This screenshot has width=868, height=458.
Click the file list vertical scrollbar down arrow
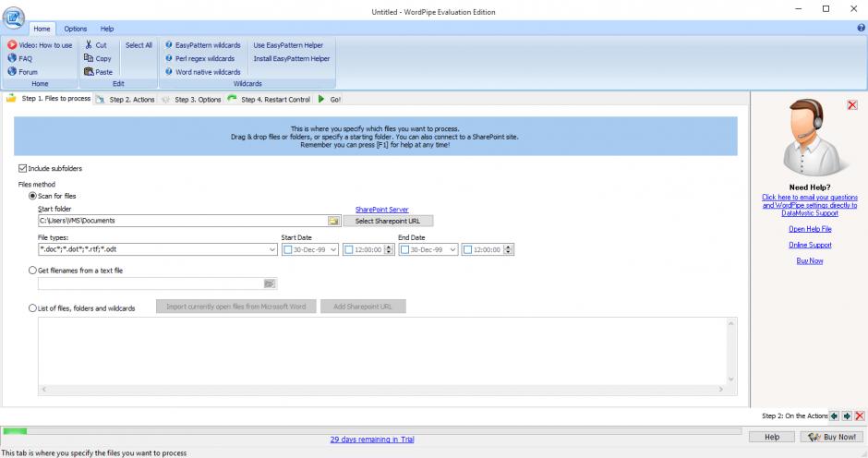[730, 380]
